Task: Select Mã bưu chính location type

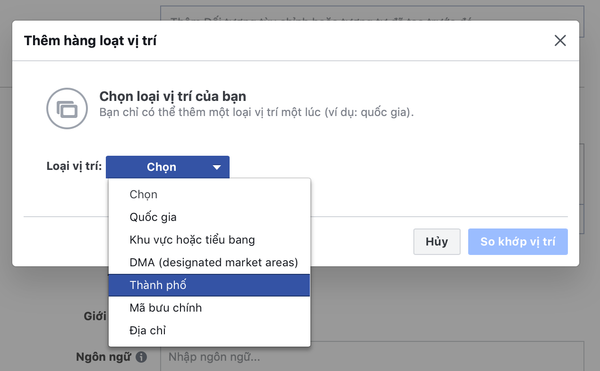Action: 209,308
